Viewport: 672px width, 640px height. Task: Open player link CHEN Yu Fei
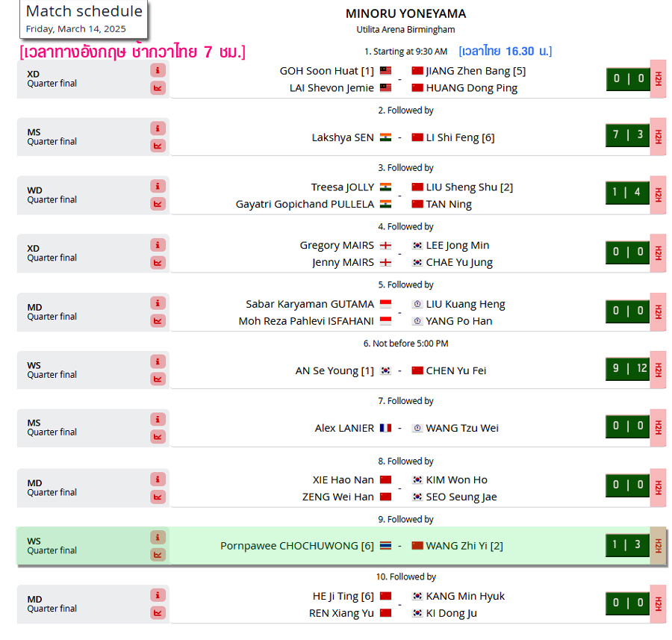tap(456, 371)
